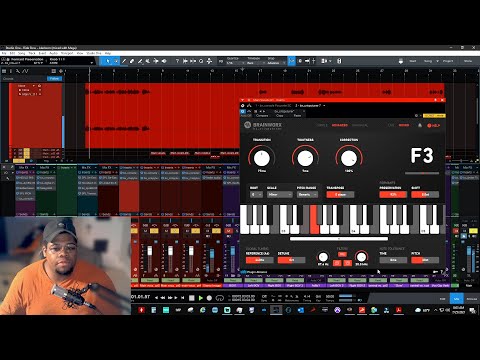Click the Formant Shift slider

425,194
